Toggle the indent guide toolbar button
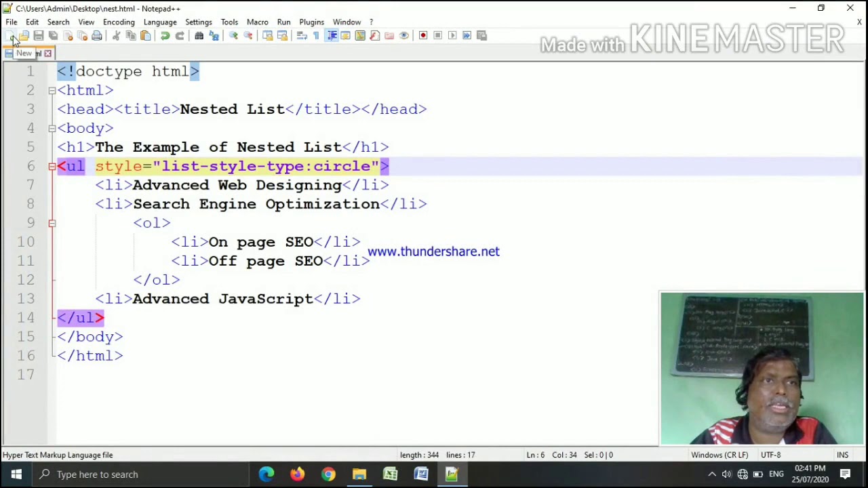The width and height of the screenshot is (868, 488). 332,35
